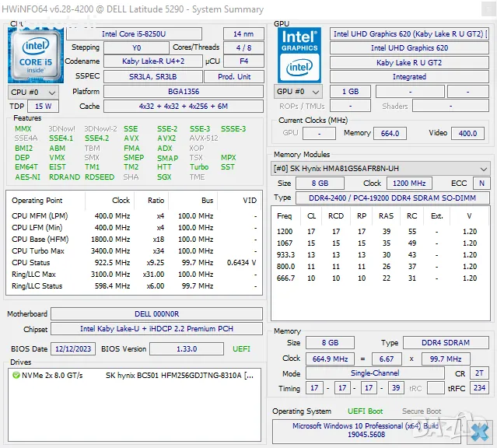Click the BIOS Date field 12/12/2023
This screenshot has width=497, height=448.
pyautogui.click(x=73, y=349)
